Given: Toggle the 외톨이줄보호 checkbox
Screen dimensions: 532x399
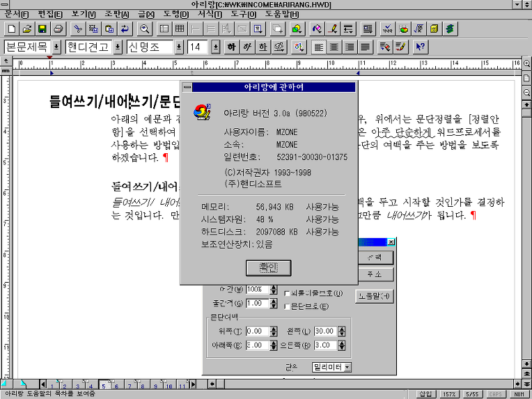Looking at the screenshot, I should pyautogui.click(x=288, y=294).
